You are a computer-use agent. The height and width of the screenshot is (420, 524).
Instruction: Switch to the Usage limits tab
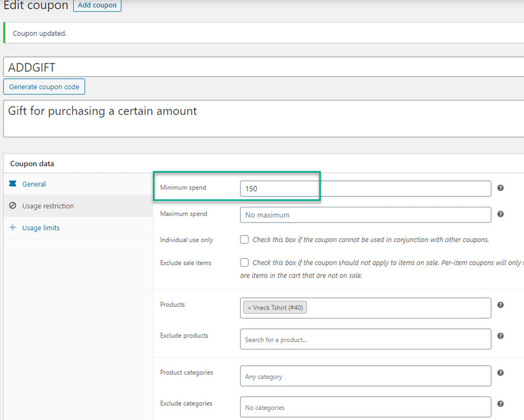point(40,228)
